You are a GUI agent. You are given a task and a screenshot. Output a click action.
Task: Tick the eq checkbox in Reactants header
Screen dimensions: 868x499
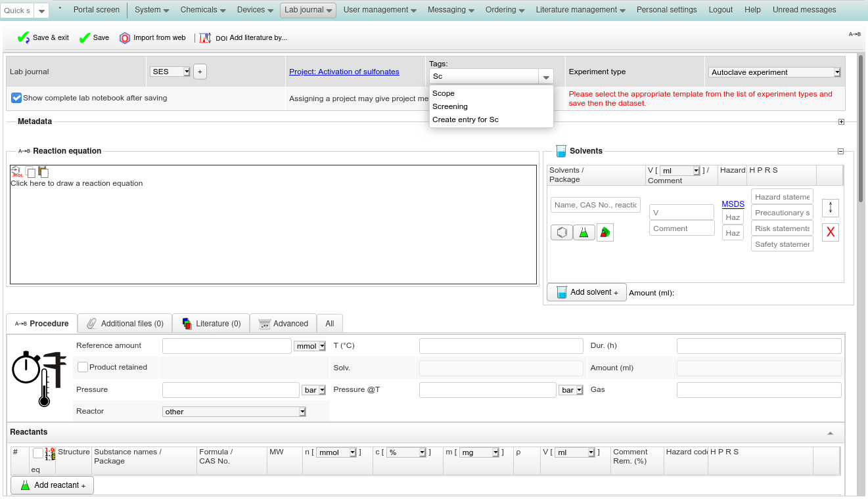coord(38,453)
